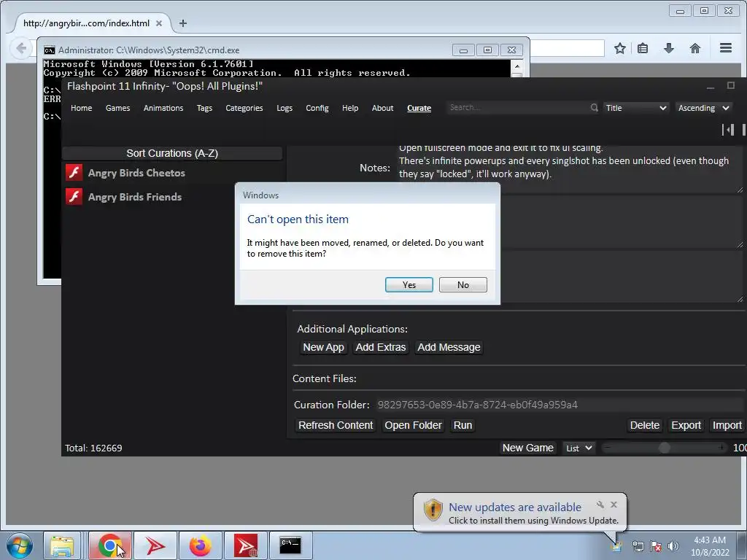Toggle the sidebar collapse icon in Flashpoint

point(727,130)
